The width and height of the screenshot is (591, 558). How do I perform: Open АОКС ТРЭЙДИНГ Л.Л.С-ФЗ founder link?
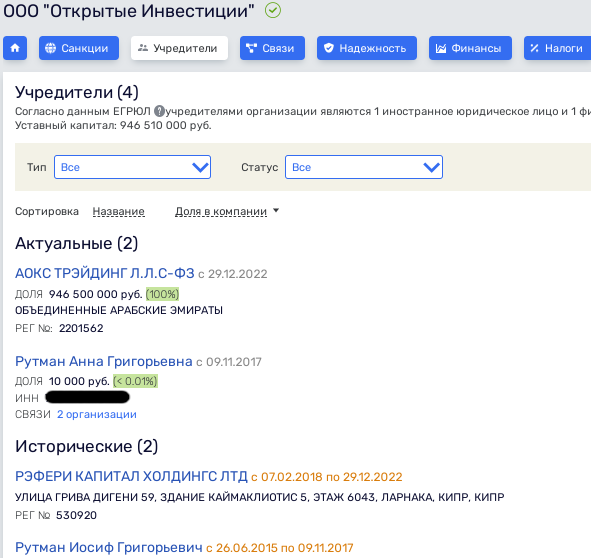(x=105, y=273)
